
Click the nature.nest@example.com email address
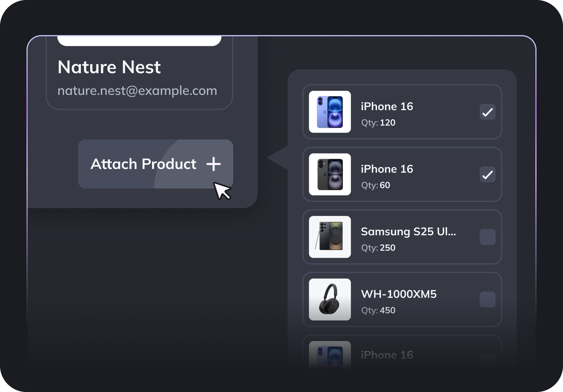[x=137, y=91]
